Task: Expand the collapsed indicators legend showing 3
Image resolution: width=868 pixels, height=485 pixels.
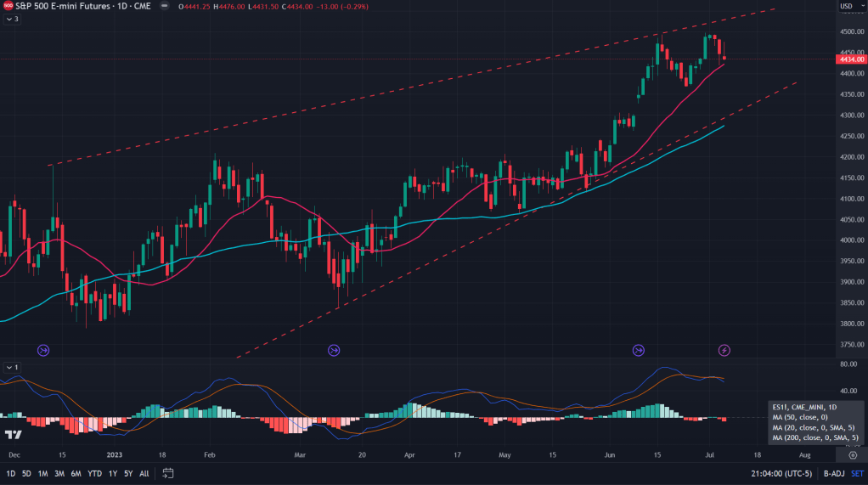Action: pyautogui.click(x=12, y=20)
